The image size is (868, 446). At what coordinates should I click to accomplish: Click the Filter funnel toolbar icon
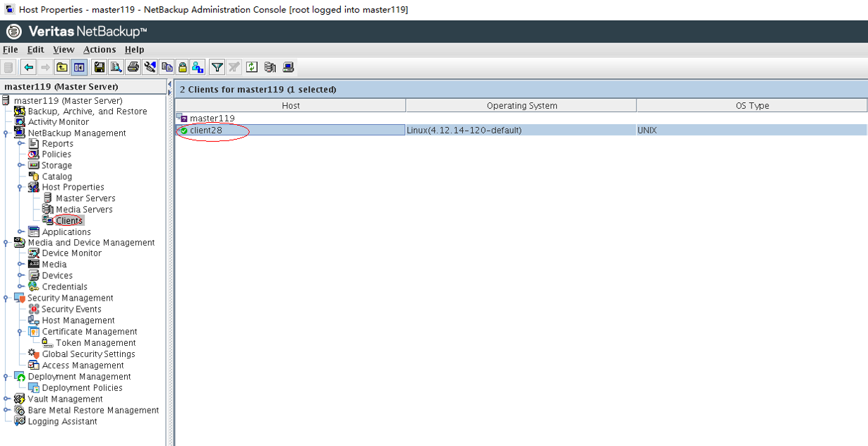[x=217, y=68]
